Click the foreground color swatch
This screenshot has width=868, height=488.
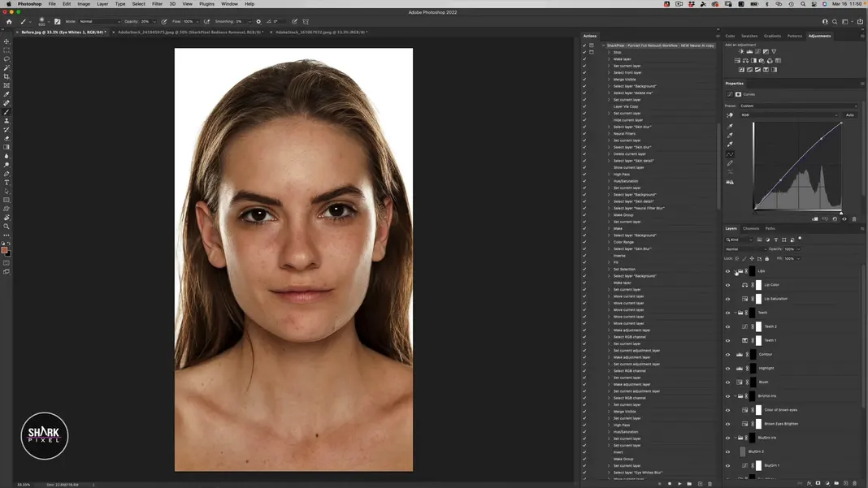(5, 250)
